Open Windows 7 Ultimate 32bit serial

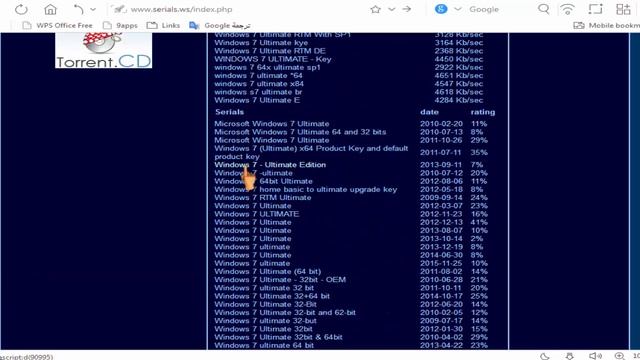[x=263, y=329]
